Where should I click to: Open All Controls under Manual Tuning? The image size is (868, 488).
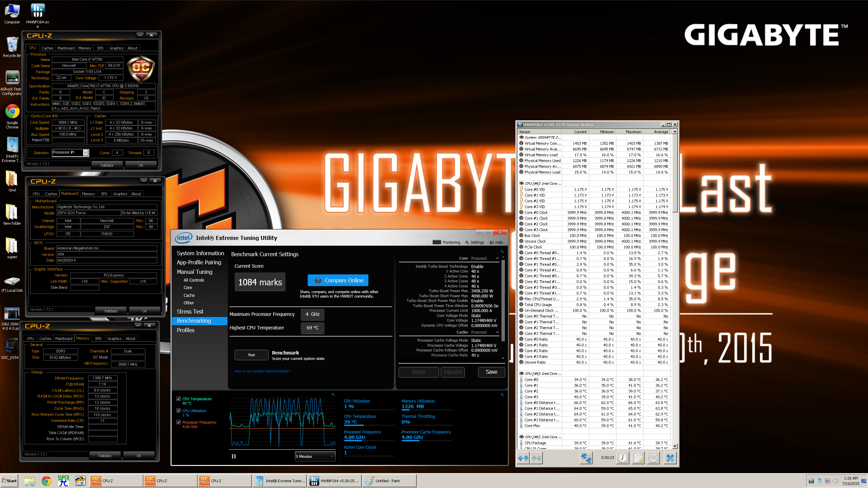(x=194, y=280)
